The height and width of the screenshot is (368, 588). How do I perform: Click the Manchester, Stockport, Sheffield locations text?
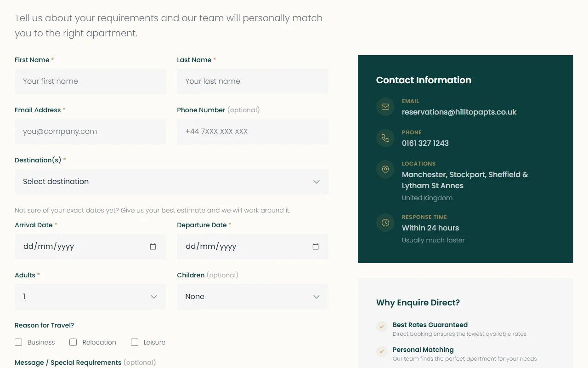click(465, 180)
